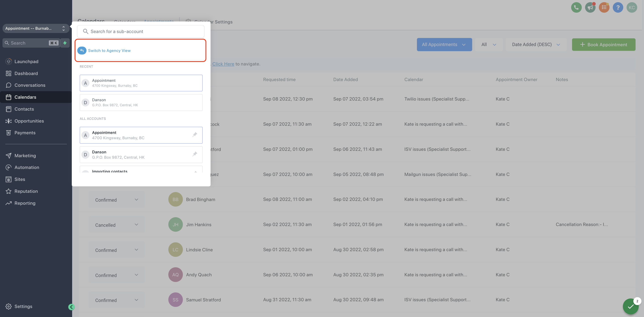Click the Switch to Agency View arrow icon
Screen dimensions: 644x317
82,50
